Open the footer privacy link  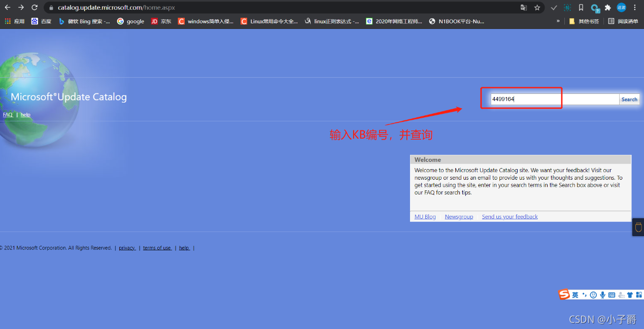127,248
